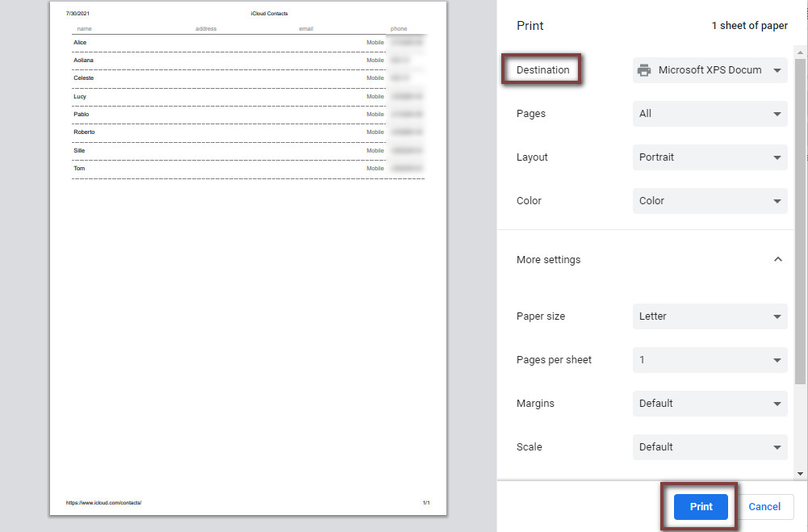The image size is (808, 532).
Task: Click the More settings label
Action: point(548,260)
